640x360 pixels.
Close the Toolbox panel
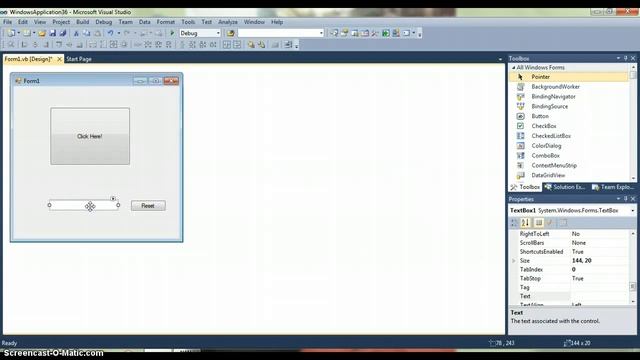click(x=633, y=58)
